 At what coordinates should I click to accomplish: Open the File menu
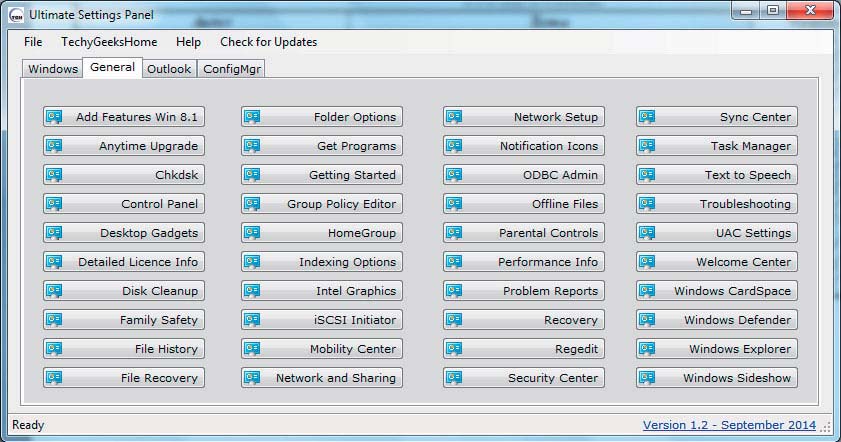33,42
